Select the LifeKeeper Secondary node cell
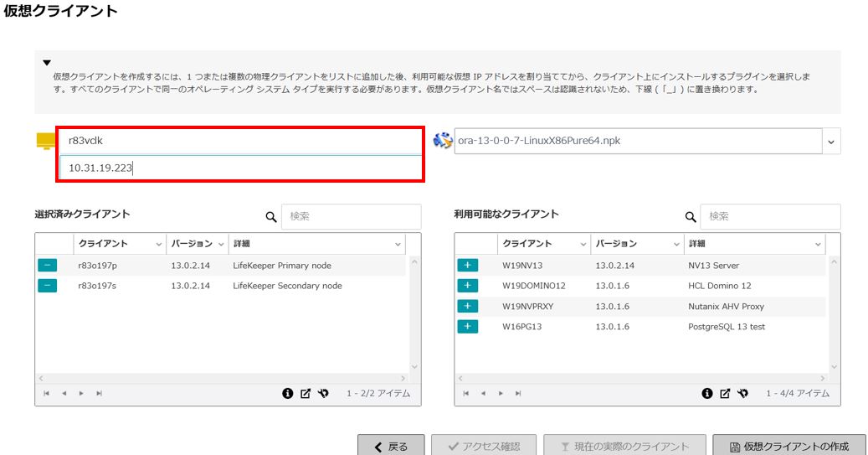This screenshot has width=868, height=455. (x=287, y=286)
